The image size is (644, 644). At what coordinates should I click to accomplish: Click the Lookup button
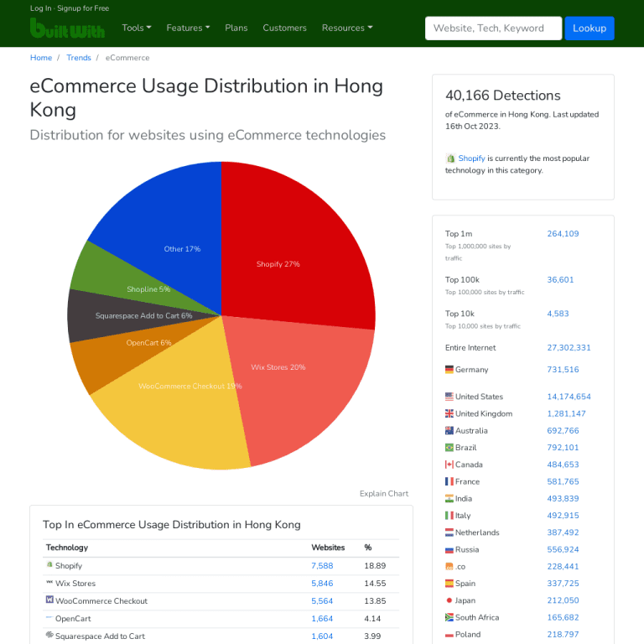point(589,29)
